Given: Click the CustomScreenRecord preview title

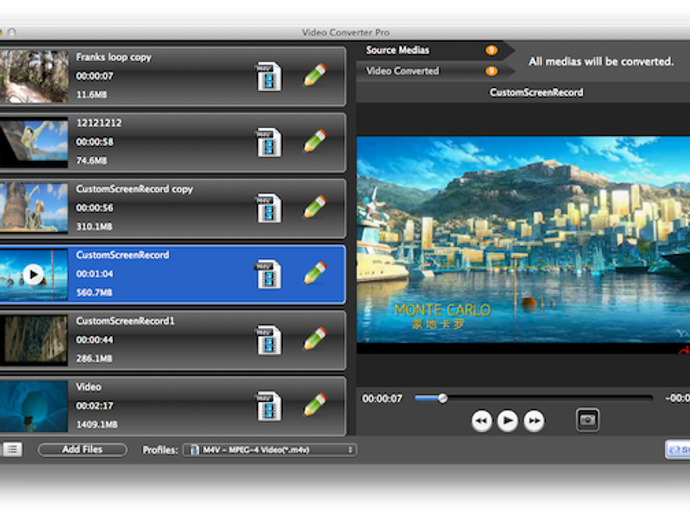Looking at the screenshot, I should 536,92.
